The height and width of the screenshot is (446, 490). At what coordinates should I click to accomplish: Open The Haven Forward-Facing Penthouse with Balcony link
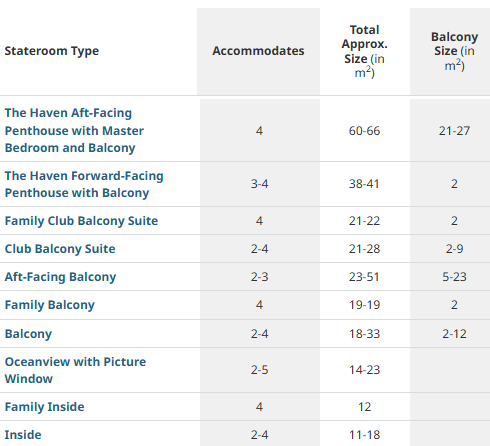point(84,184)
